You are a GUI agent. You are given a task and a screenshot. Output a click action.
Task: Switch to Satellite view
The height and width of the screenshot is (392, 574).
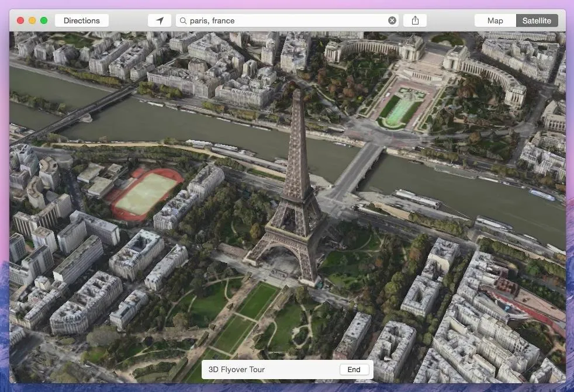(537, 20)
